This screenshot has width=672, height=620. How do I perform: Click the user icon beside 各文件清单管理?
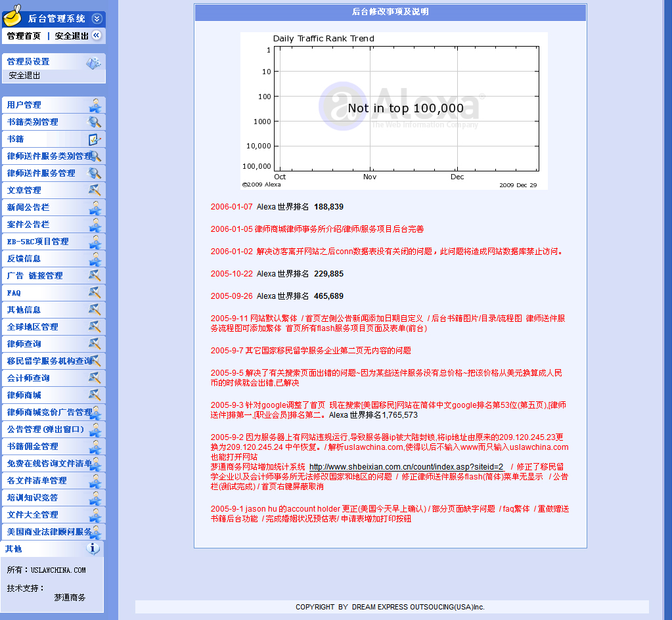click(95, 481)
